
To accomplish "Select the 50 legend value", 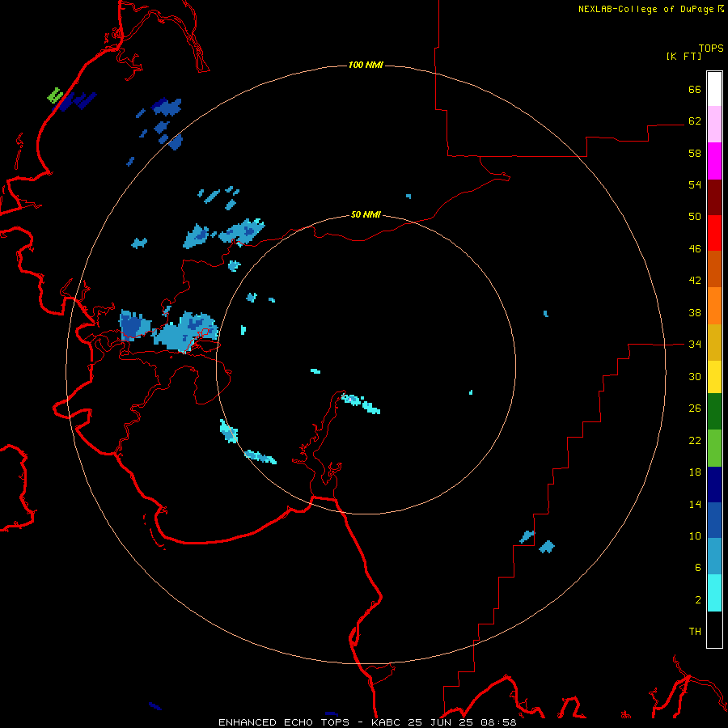I will tap(695, 217).
